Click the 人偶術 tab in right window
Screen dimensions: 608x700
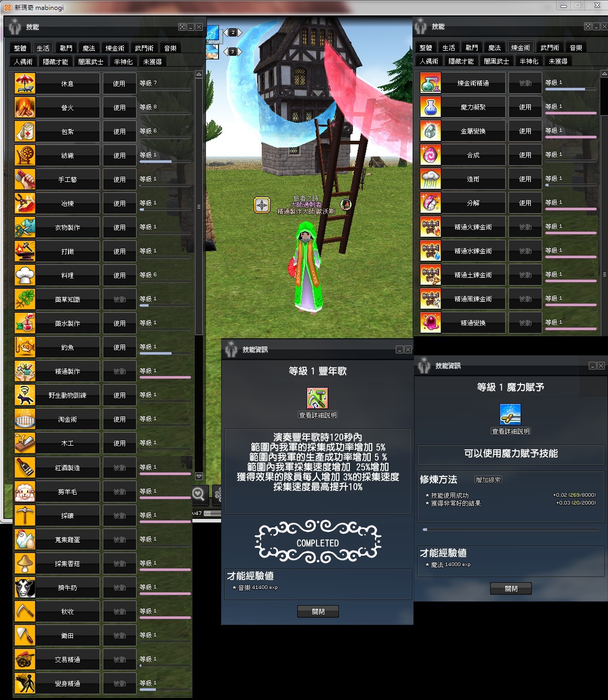coord(429,61)
